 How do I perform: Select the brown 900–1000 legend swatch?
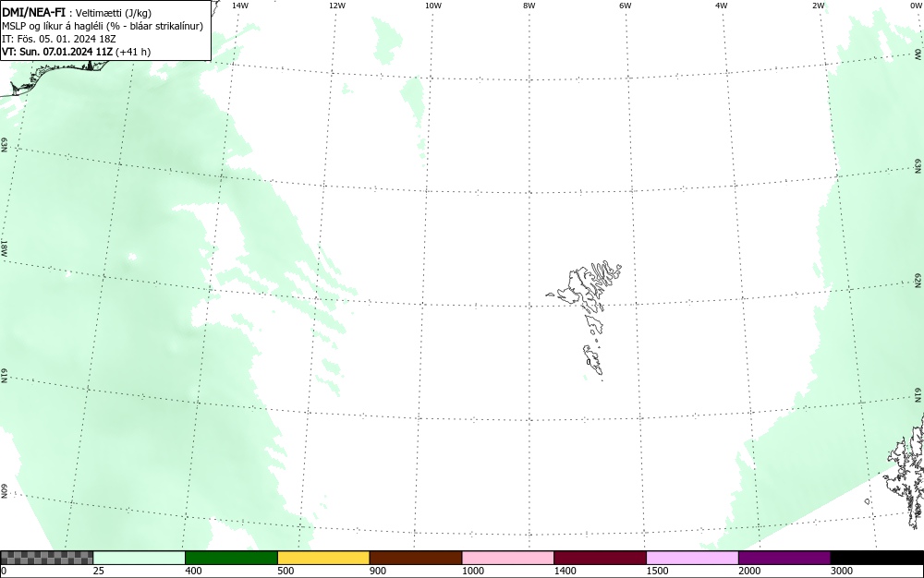click(416, 558)
